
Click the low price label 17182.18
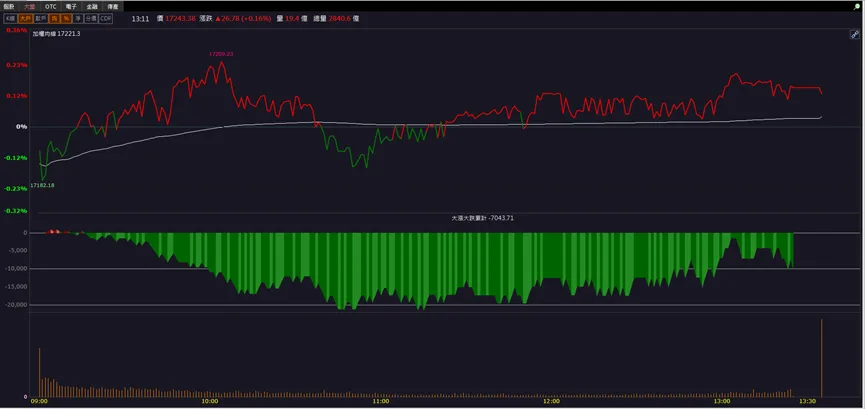42,185
